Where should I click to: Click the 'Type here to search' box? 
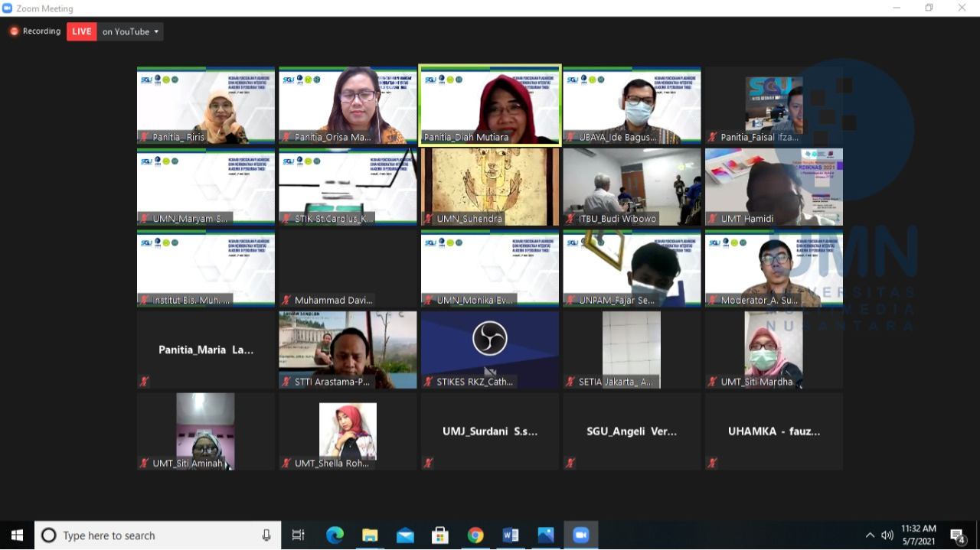click(x=153, y=535)
